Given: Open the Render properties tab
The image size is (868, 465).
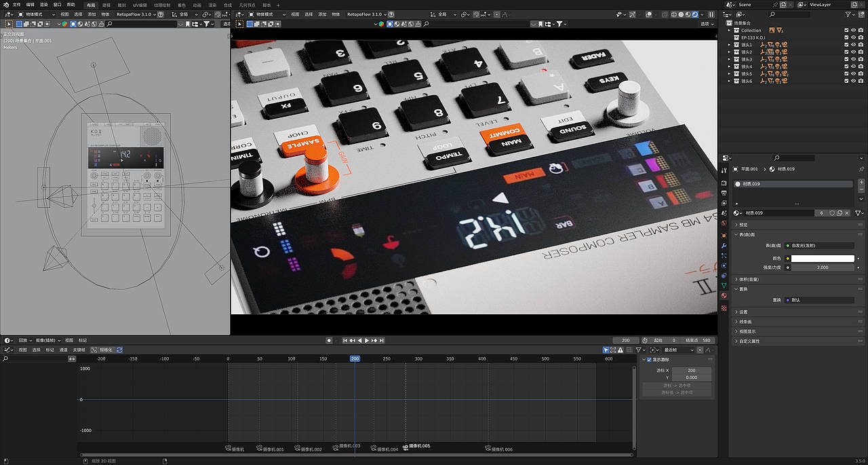Looking at the screenshot, I should pos(724,183).
